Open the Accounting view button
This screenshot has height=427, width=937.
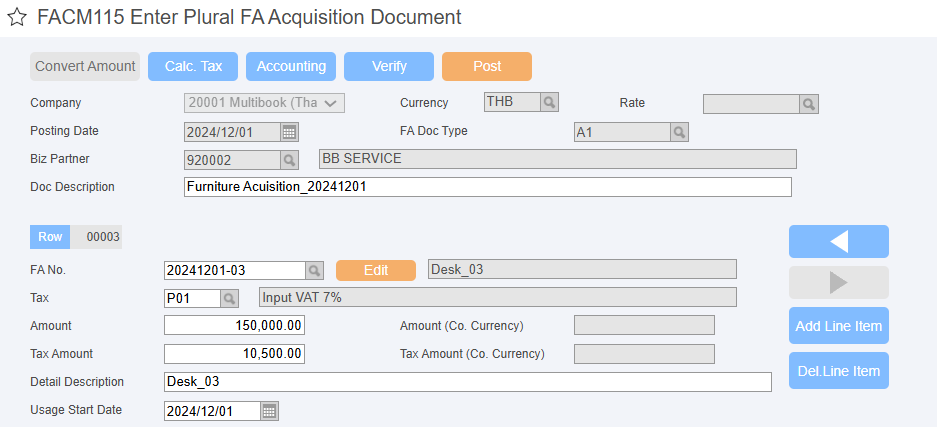[x=291, y=66]
